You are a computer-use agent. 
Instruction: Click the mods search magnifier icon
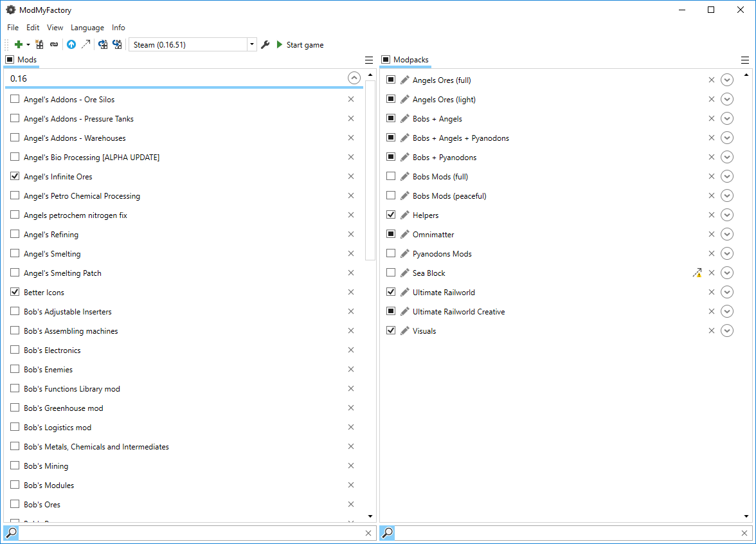point(11,533)
